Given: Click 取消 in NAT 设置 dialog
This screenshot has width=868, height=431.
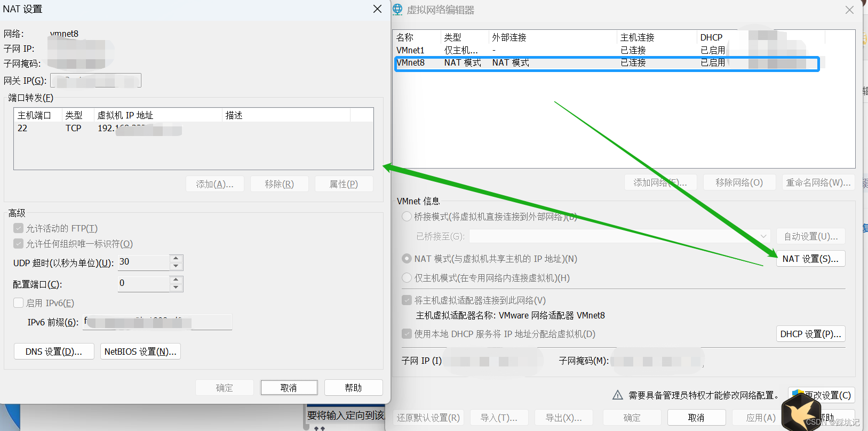Looking at the screenshot, I should tap(289, 388).
